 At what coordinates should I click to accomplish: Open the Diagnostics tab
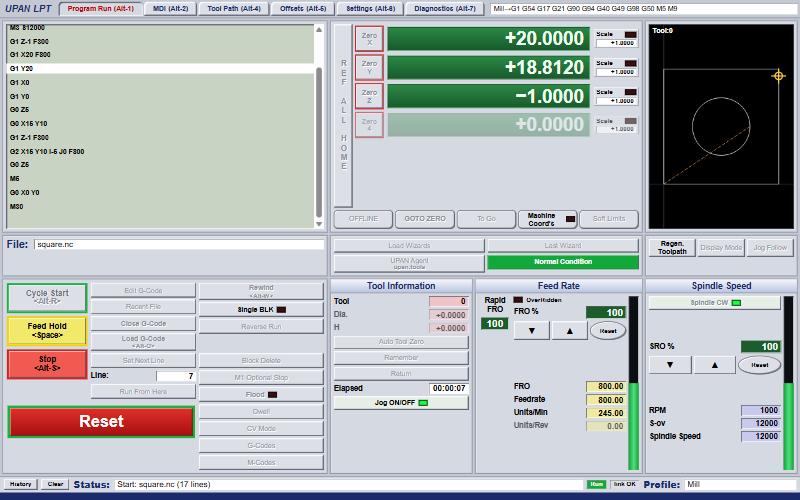(445, 9)
